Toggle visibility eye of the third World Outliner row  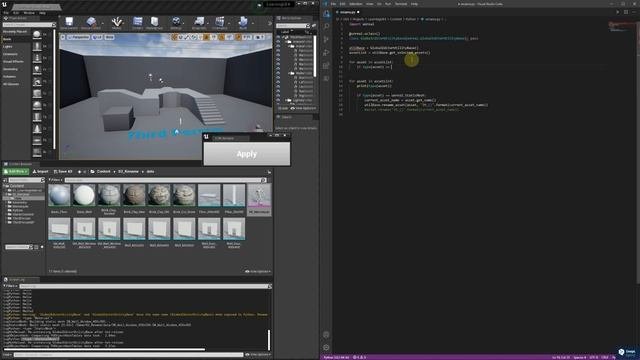(278, 46)
